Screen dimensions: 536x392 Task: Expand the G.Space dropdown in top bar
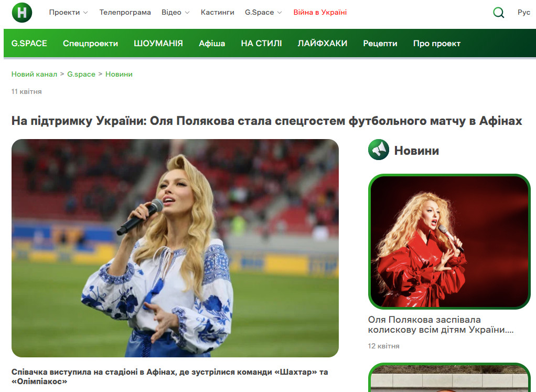point(263,13)
